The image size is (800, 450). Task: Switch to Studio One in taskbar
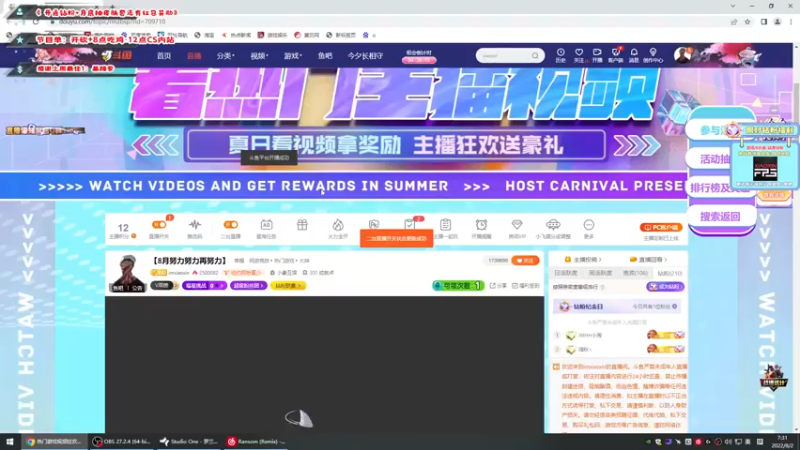pyautogui.click(x=188, y=441)
